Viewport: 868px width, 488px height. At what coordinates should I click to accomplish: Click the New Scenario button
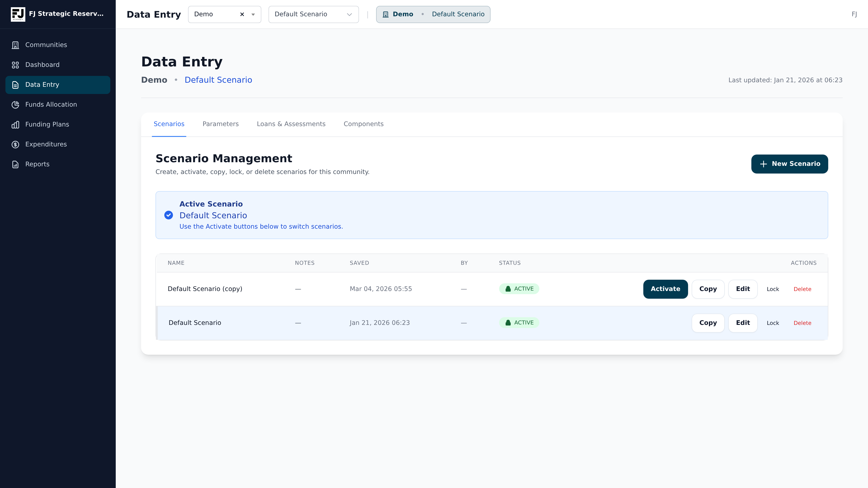click(x=790, y=164)
